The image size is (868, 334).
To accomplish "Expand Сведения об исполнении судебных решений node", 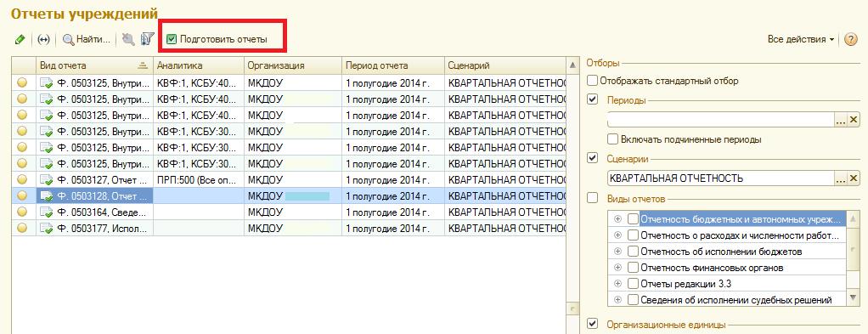I will point(617,300).
